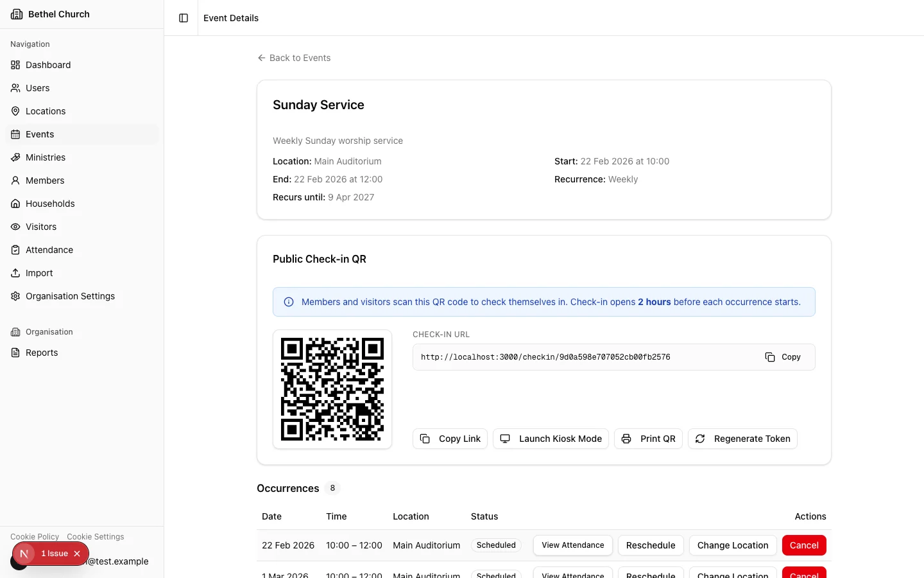The height and width of the screenshot is (578, 924).
Task: Click the Dashboard grid icon
Action: click(x=15, y=65)
